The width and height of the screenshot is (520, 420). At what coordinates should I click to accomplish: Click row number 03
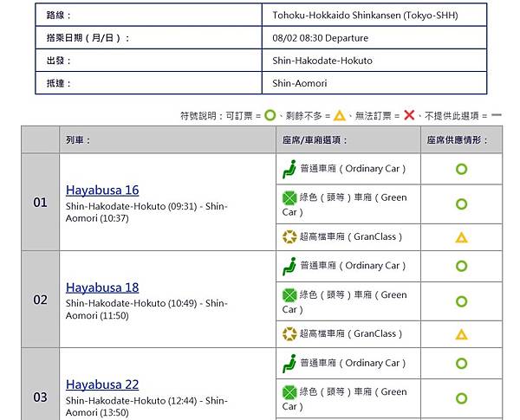(40, 397)
